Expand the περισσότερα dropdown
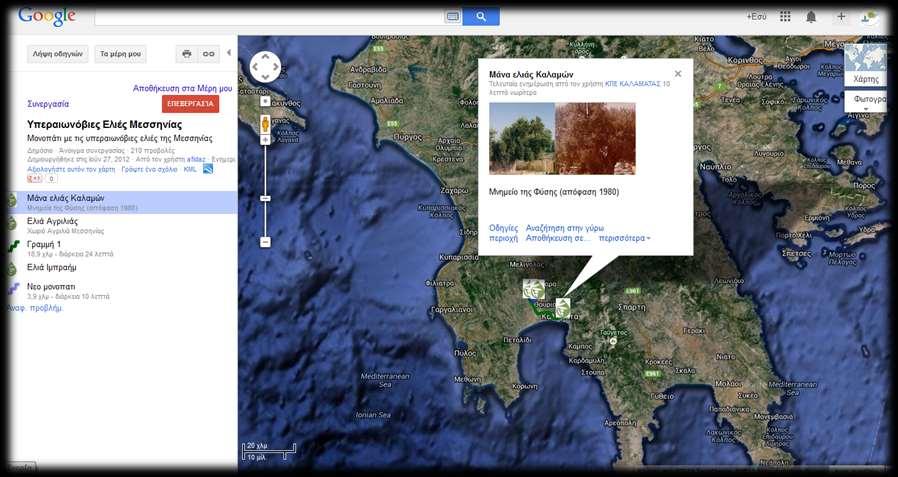898x477 pixels. point(624,238)
